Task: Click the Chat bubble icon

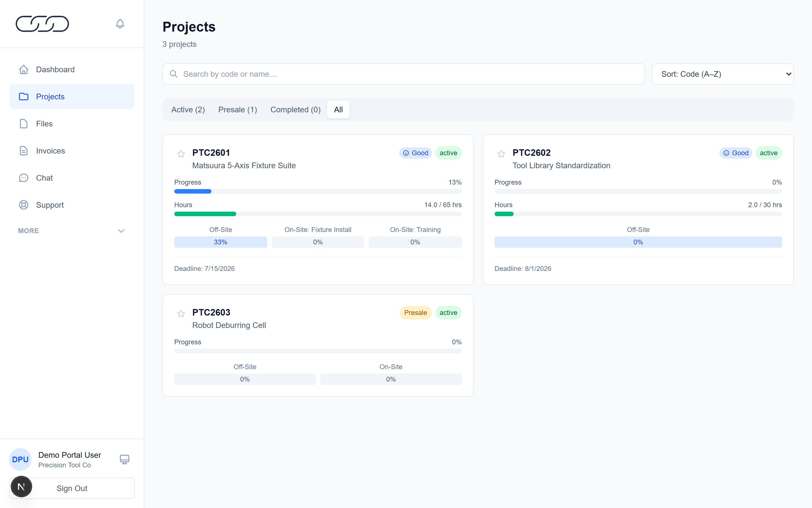Action: [x=23, y=178]
